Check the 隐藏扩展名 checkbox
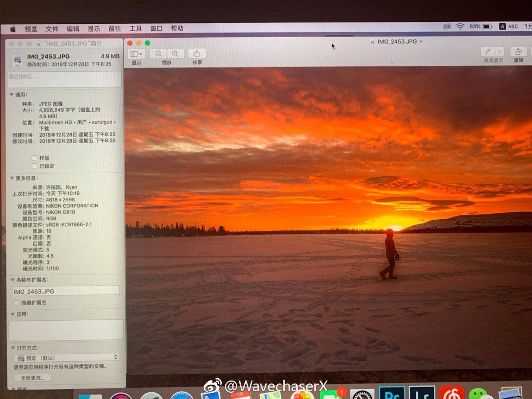 click(16, 303)
